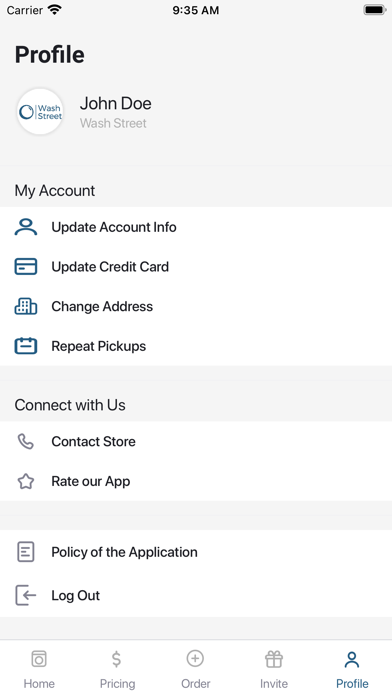Tap the Profile page title
392x696 pixels.
pyautogui.click(x=50, y=55)
